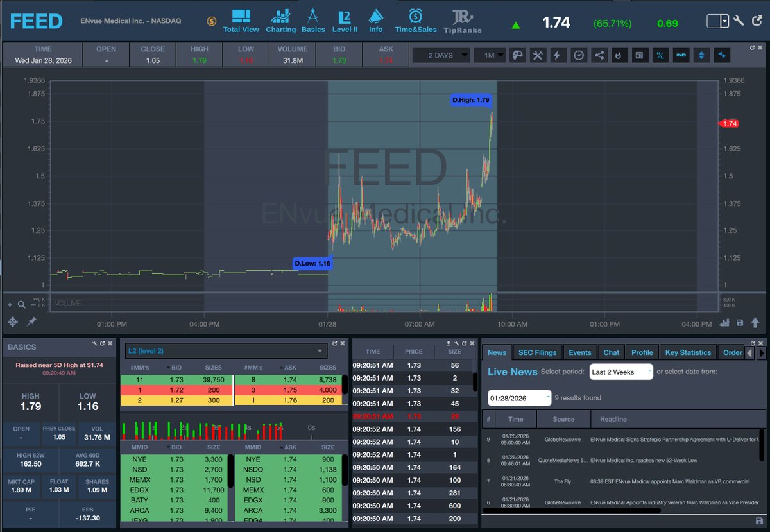Pop out the Basics panel

pyautogui.click(x=101, y=343)
